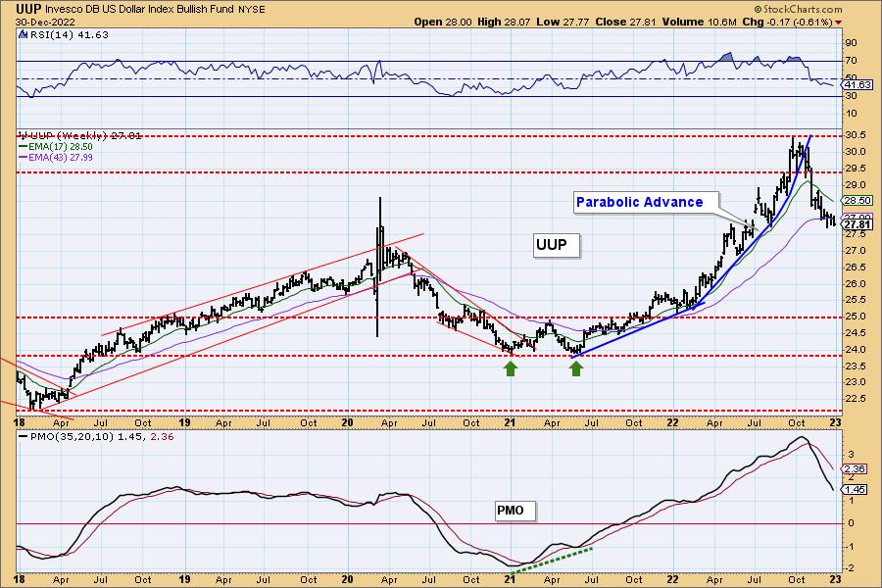The image size is (882, 588).
Task: Click the year 20 label under the price panel
Action: [x=347, y=422]
